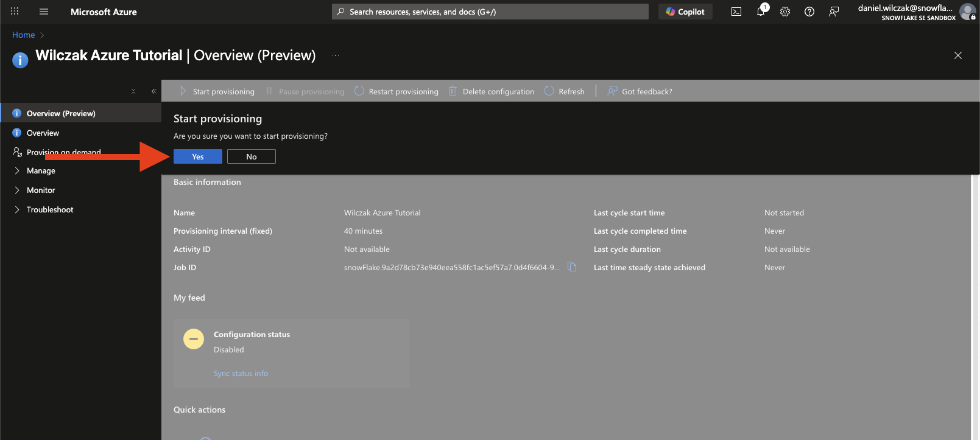
Task: Open Provision on demand in sidebar
Action: [x=63, y=152]
